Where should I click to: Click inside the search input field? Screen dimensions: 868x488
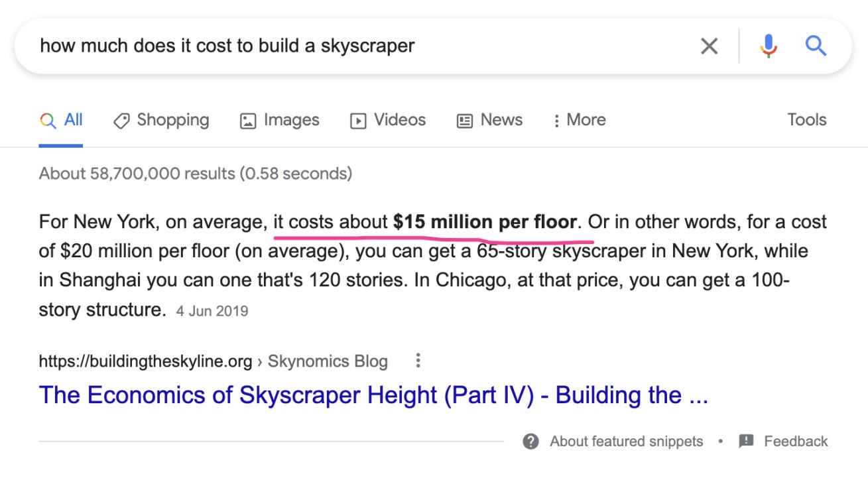[265, 46]
